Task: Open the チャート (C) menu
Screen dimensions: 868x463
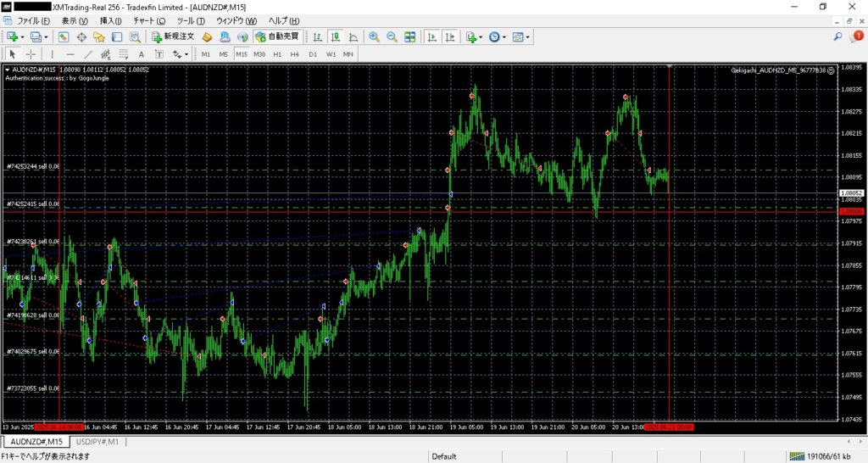Action: pos(149,20)
